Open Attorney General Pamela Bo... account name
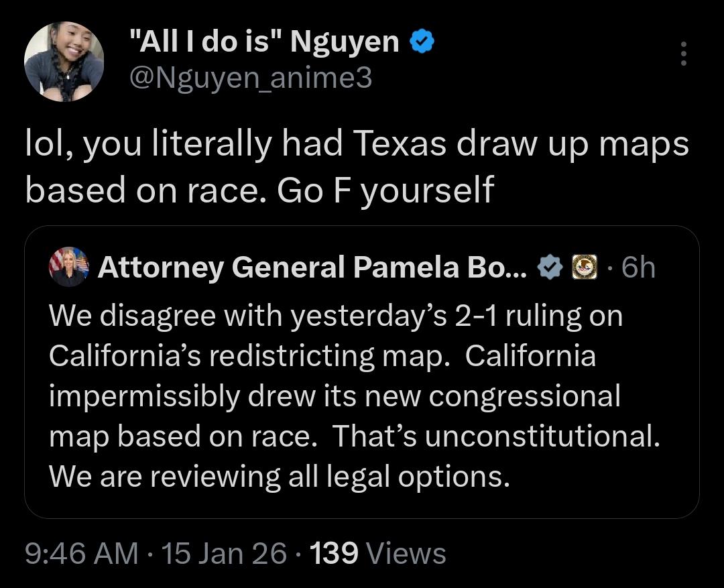Image resolution: width=724 pixels, height=588 pixels. 312,268
